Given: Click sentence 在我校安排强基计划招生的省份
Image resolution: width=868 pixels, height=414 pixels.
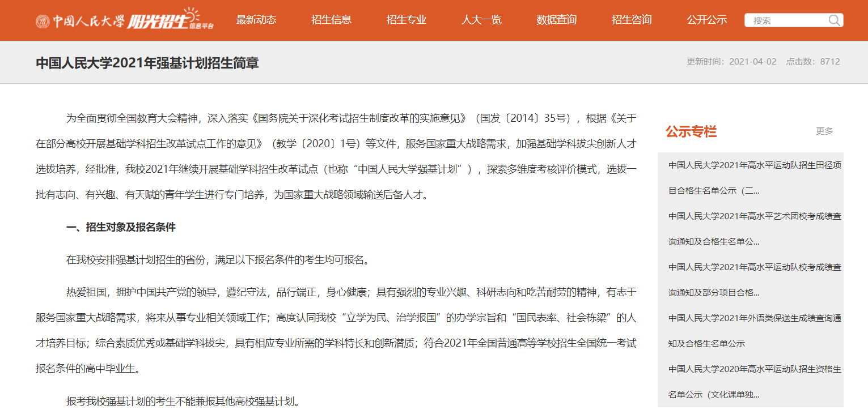Looking at the screenshot, I should pyautogui.click(x=218, y=261).
